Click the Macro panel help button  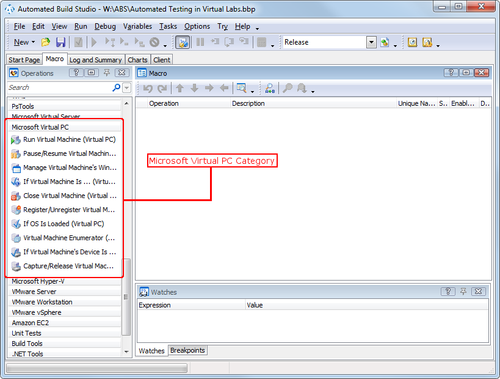451,73
